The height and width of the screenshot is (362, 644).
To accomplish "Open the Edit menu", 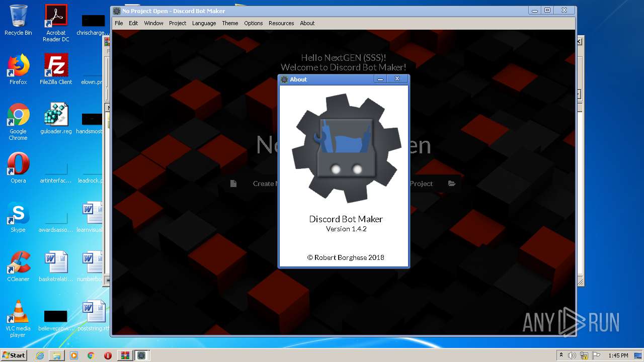I will (133, 23).
